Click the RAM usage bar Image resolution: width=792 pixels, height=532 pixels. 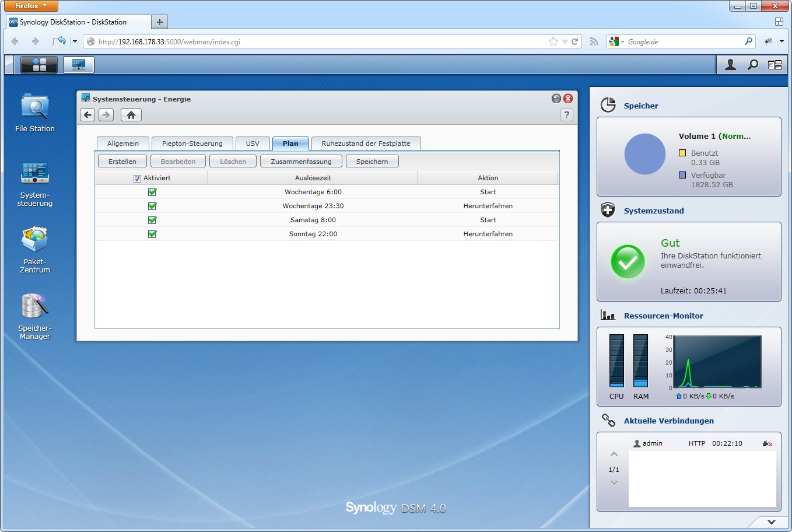[x=640, y=360]
